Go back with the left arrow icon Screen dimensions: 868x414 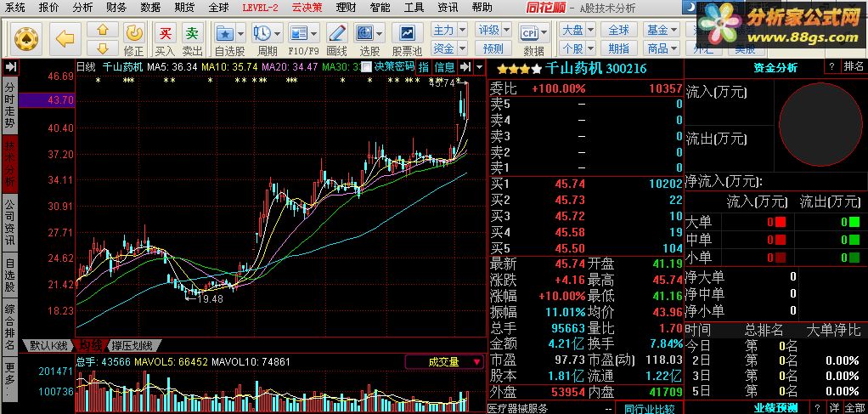click(x=65, y=38)
